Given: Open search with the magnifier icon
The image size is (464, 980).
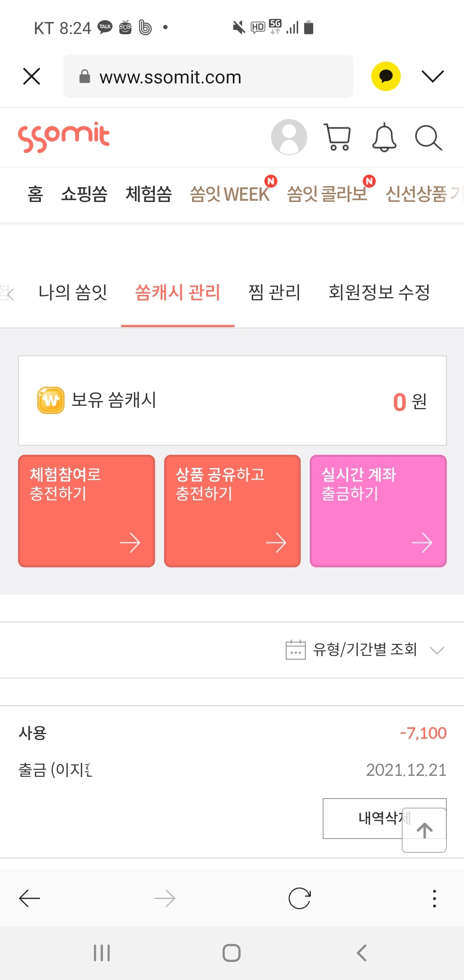Looking at the screenshot, I should point(428,138).
